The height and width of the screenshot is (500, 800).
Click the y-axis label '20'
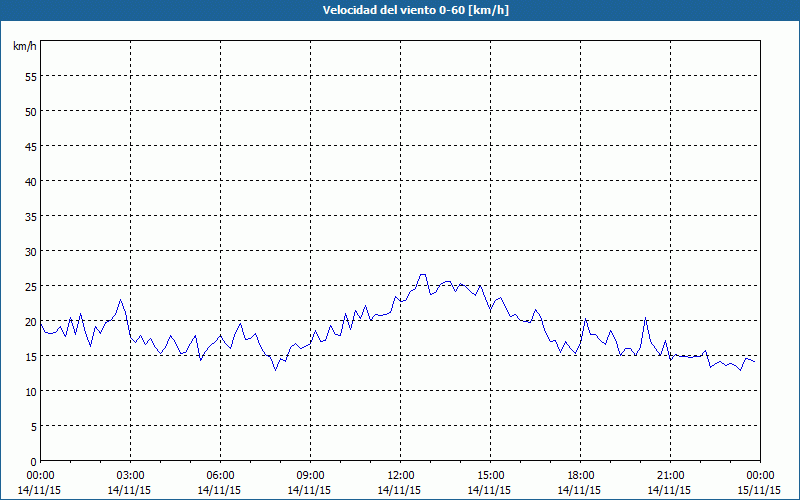click(31, 321)
